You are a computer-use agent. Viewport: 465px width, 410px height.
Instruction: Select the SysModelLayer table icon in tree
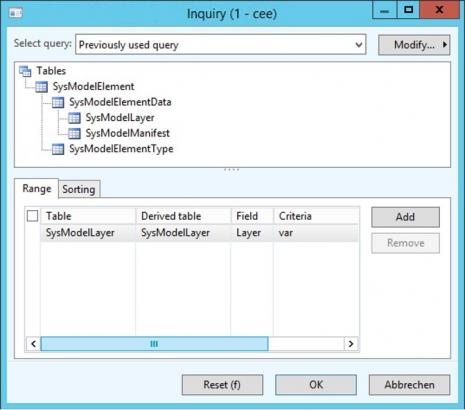point(74,118)
